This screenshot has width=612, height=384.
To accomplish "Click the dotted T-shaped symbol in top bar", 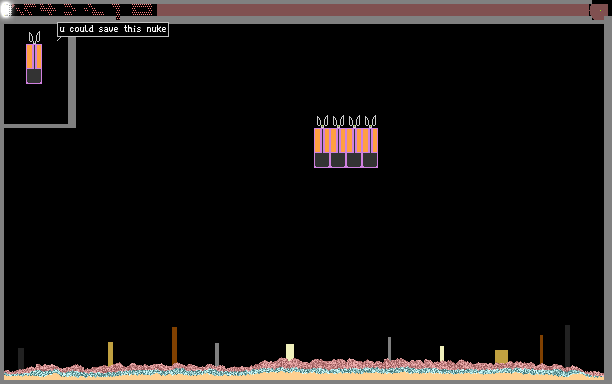I will click(118, 11).
